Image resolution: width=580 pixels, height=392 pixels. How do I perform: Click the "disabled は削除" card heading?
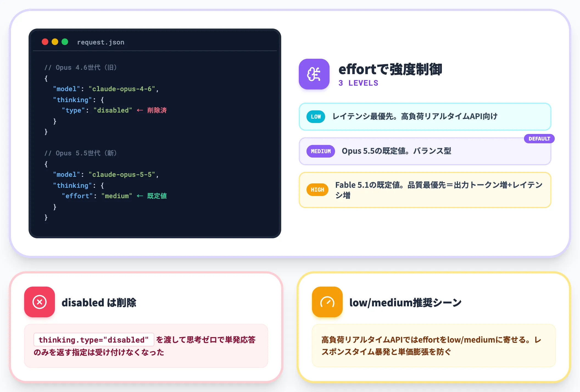(x=99, y=303)
